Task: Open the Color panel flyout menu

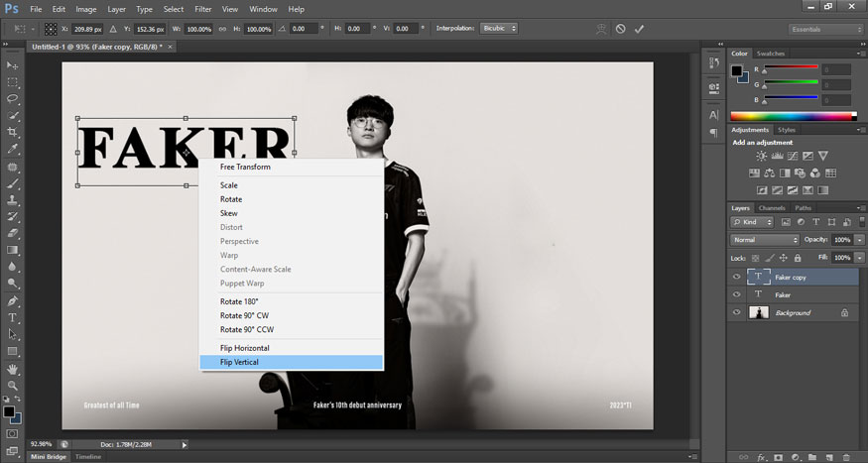Action: (861, 54)
